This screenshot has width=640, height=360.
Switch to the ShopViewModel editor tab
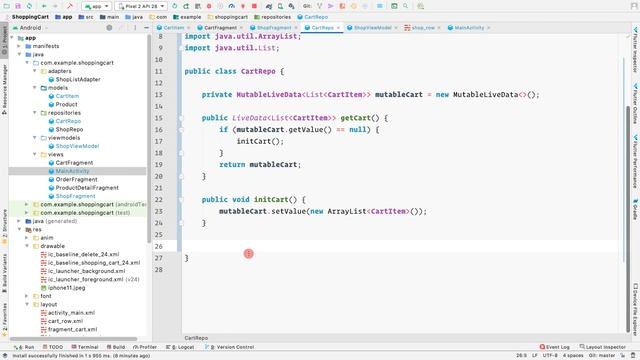pos(372,28)
